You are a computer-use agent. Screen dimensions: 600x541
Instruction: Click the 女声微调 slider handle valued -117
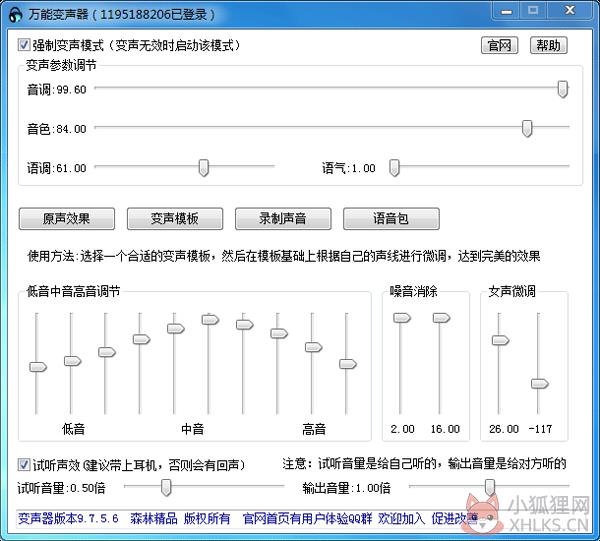click(x=540, y=383)
